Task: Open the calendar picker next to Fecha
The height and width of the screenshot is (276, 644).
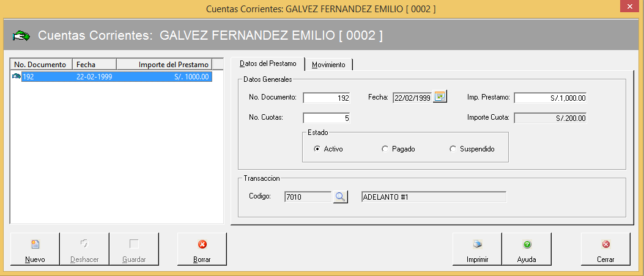Action: [x=440, y=97]
